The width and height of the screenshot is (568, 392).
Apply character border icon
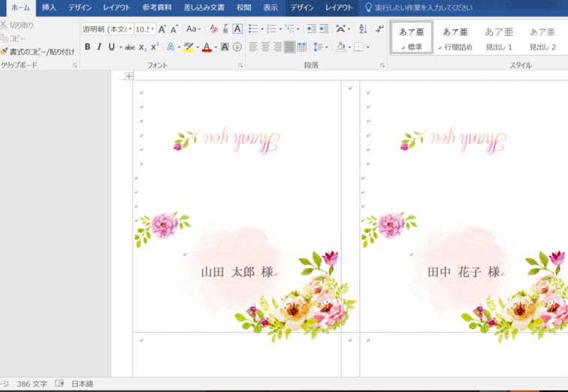click(237, 29)
